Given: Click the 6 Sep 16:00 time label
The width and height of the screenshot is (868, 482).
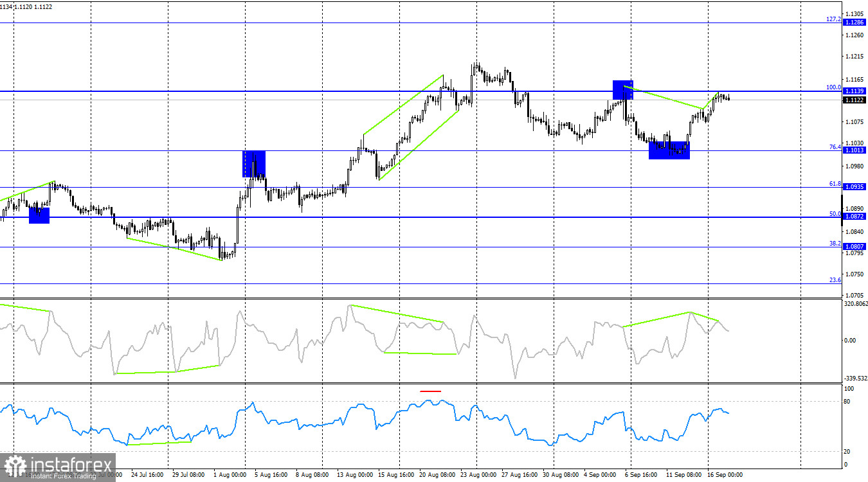Looking at the screenshot, I should point(640,475).
